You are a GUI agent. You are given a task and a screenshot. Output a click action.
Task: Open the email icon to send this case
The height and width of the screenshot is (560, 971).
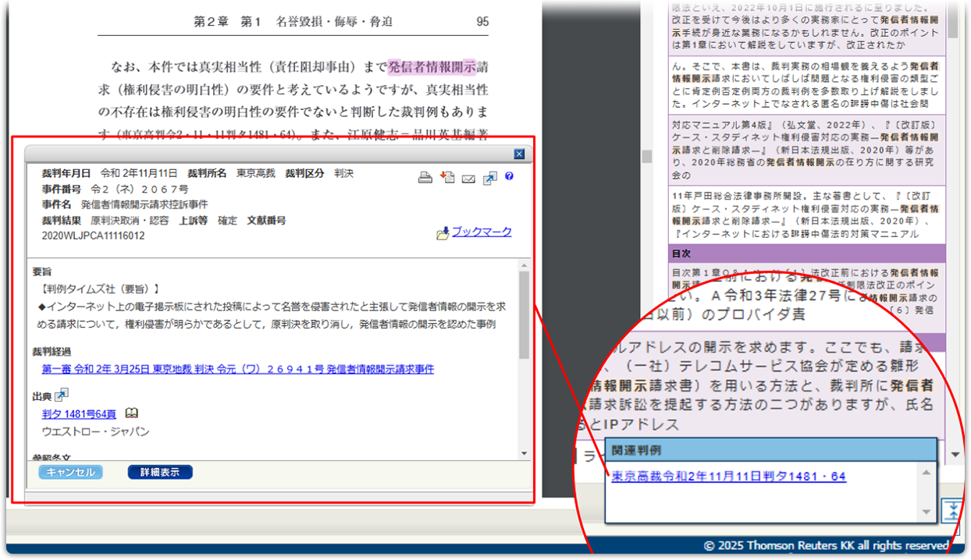tap(469, 178)
